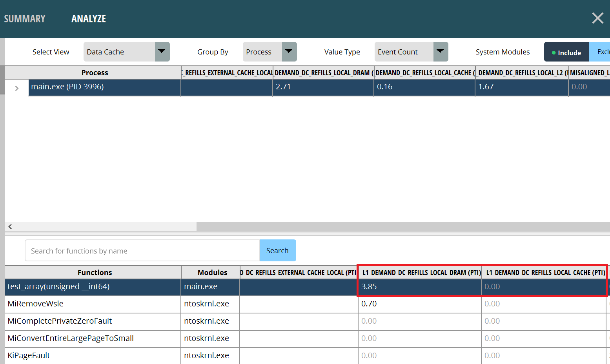Switch to the SUMMARY tab
This screenshot has width=610, height=364.
coord(25,19)
